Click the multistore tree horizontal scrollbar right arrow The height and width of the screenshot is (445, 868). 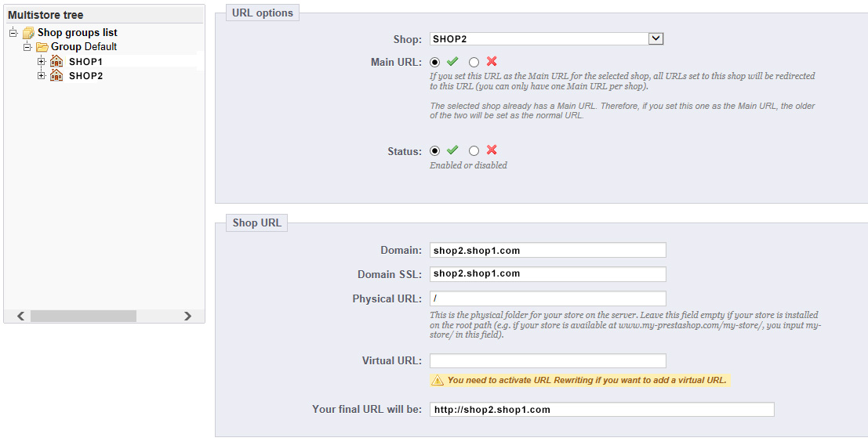pos(187,316)
